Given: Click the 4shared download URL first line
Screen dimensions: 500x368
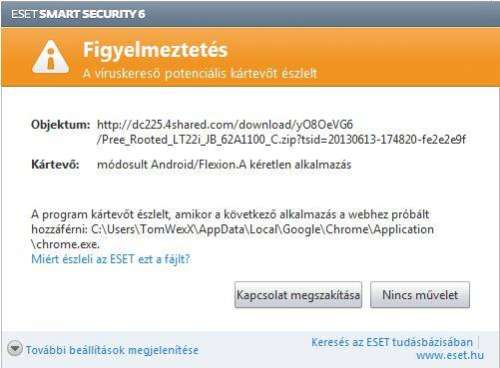Looking at the screenshot, I should point(225,125).
